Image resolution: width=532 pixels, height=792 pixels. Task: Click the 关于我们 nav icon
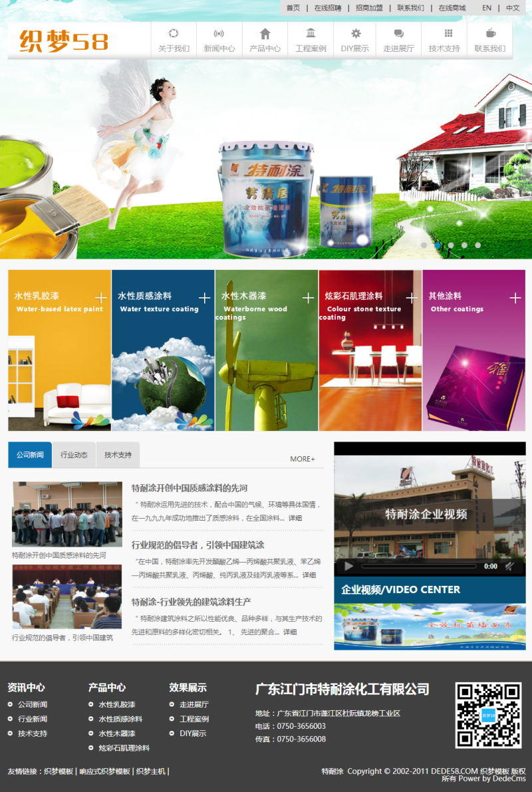[174, 33]
